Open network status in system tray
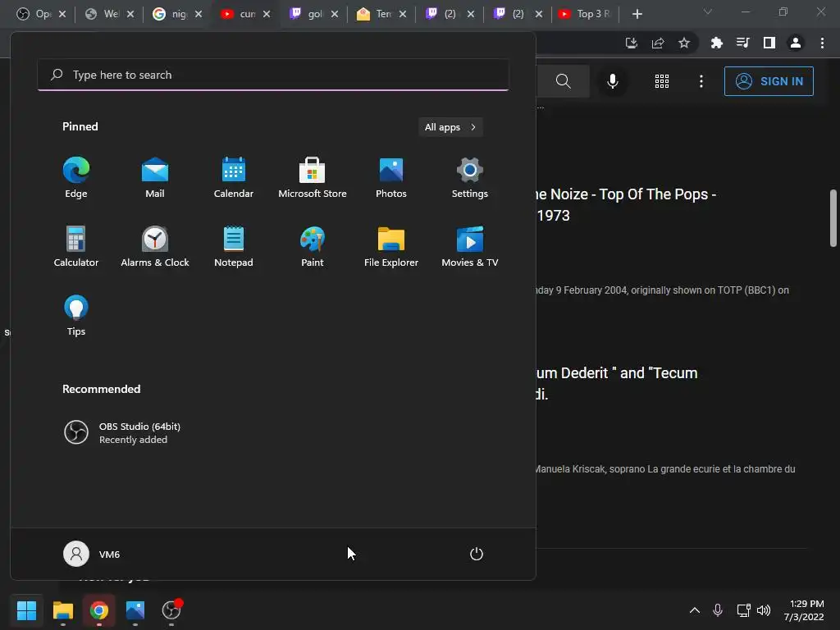Image resolution: width=840 pixels, height=630 pixels. (x=743, y=610)
